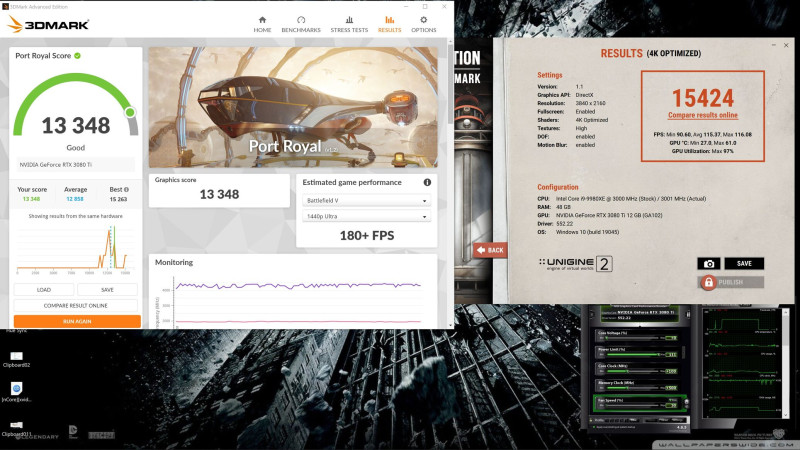Click the Settings button in overclocking tool
Viewport: 800px width, 450px height.
tap(678, 420)
